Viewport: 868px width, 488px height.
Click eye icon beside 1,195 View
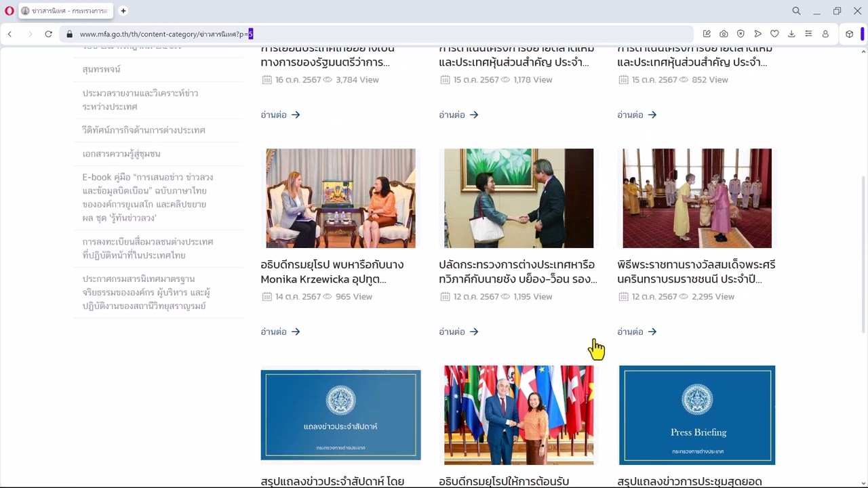click(506, 296)
